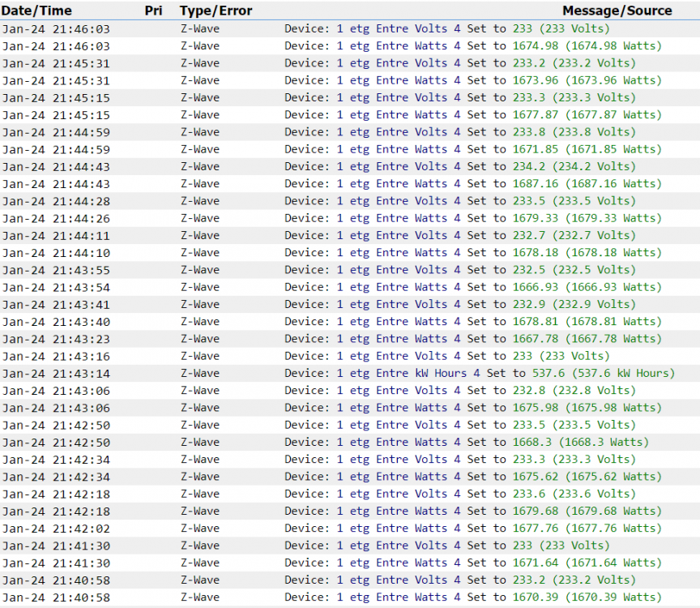Open device link in the 1670.39 Watts row
Viewport: 700px width, 608px height.
(399, 597)
